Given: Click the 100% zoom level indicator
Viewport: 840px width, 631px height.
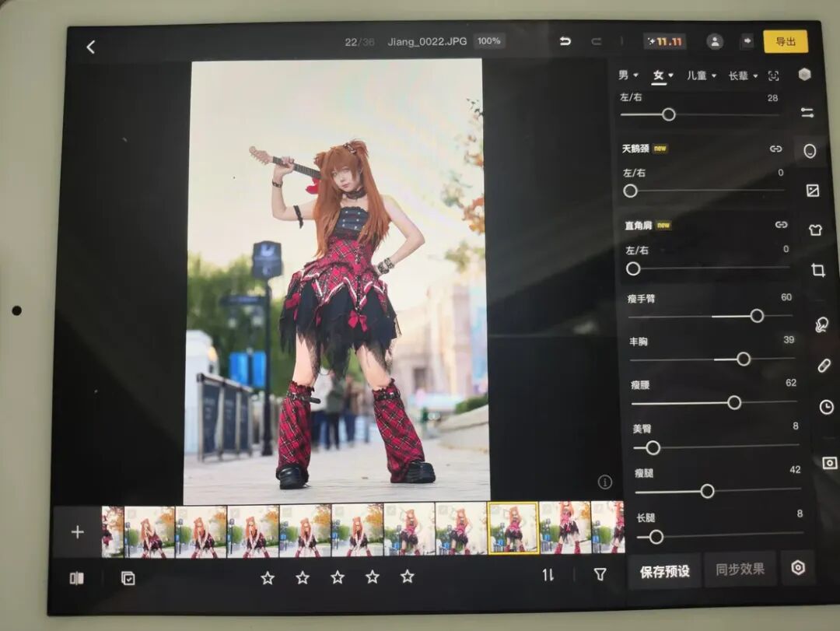Looking at the screenshot, I should click(488, 40).
